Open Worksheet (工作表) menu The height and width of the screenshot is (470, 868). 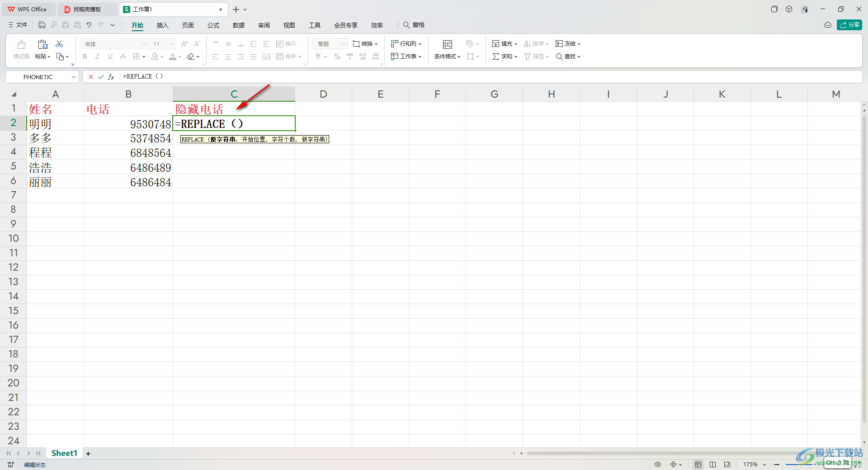click(406, 56)
